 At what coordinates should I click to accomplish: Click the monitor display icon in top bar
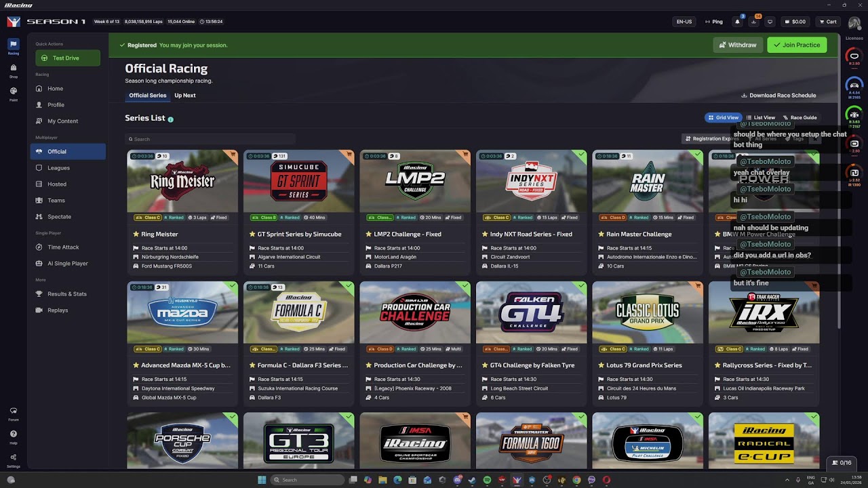[770, 22]
